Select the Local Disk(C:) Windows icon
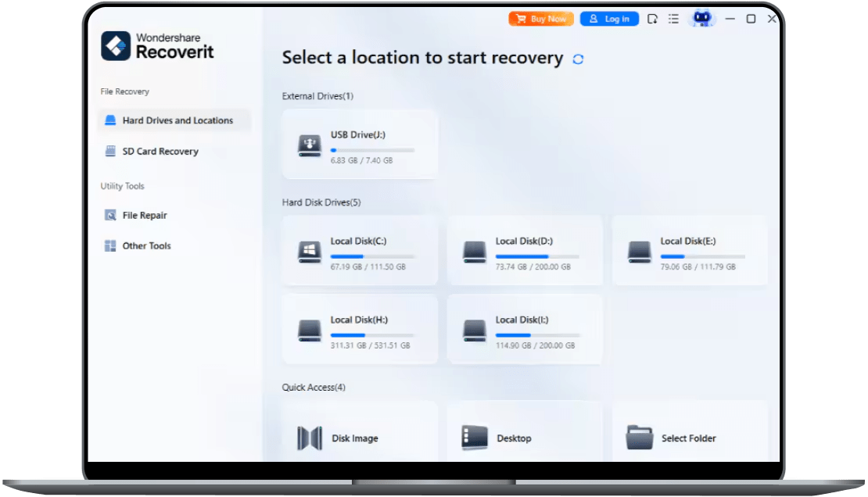The width and height of the screenshot is (868, 497). [310, 252]
